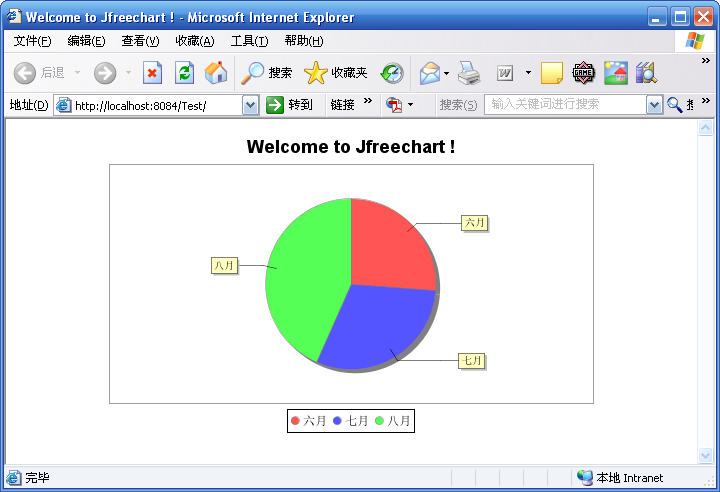Stop loading with the red X icon
Image resolution: width=720 pixels, height=492 pixels.
tap(152, 73)
